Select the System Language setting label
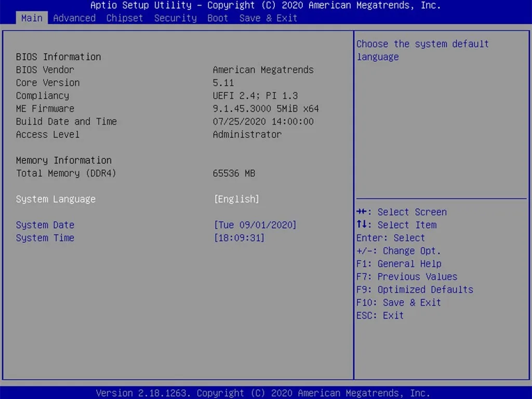The width and height of the screenshot is (532, 399). tap(56, 199)
